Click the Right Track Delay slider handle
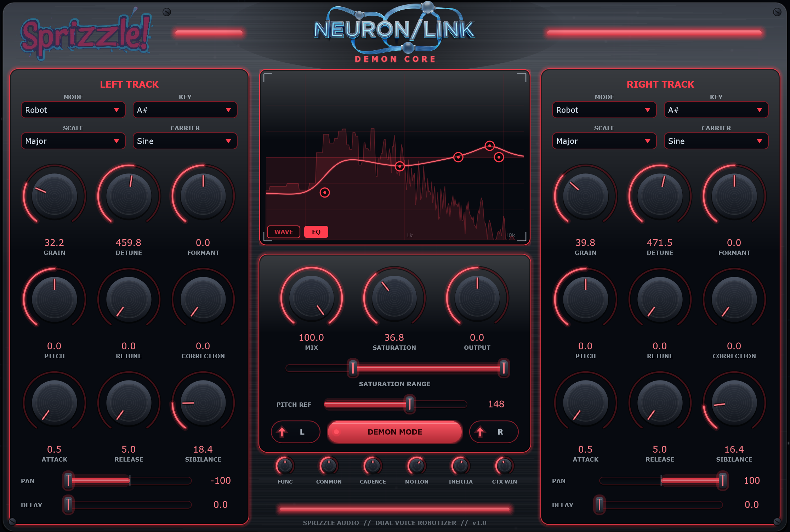 [x=599, y=505]
